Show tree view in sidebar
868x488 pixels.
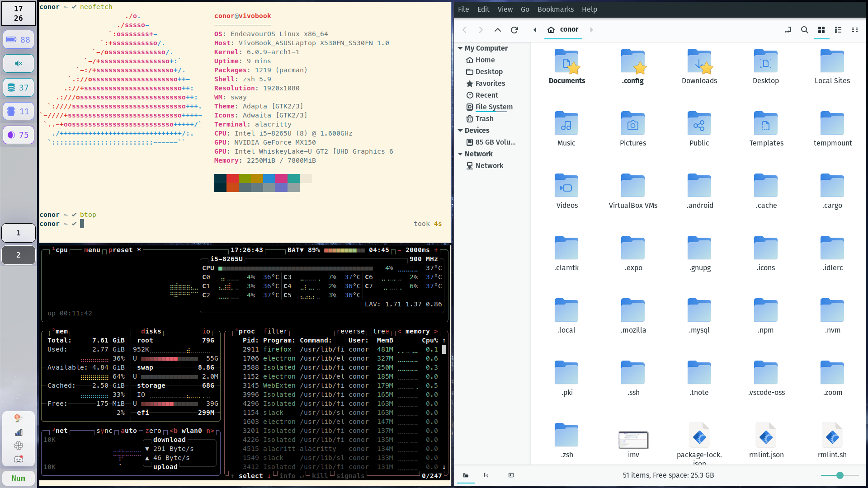[486, 475]
